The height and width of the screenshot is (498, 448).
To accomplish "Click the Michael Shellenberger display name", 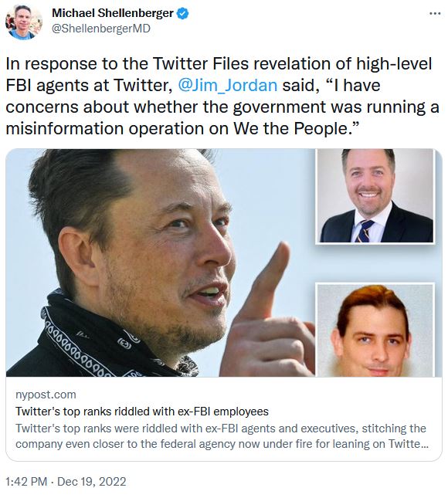I will [x=113, y=13].
